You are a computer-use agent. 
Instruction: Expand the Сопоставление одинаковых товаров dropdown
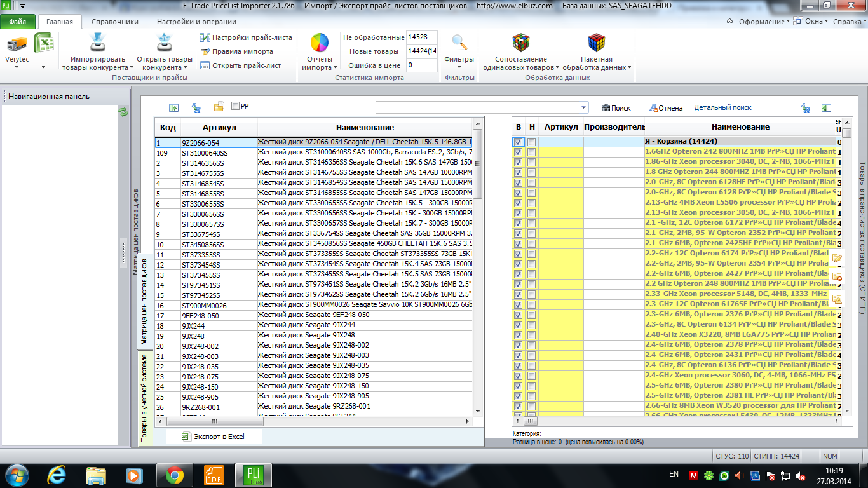pos(557,68)
